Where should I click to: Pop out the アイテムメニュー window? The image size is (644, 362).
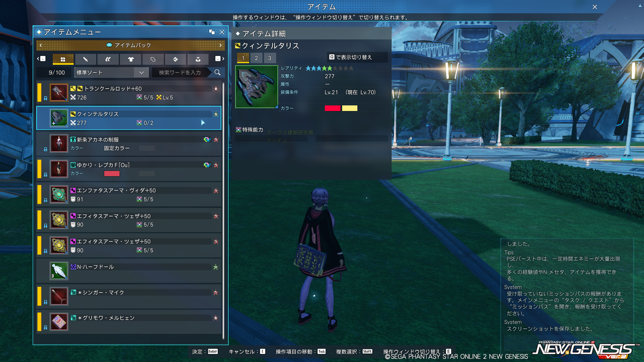(212, 32)
